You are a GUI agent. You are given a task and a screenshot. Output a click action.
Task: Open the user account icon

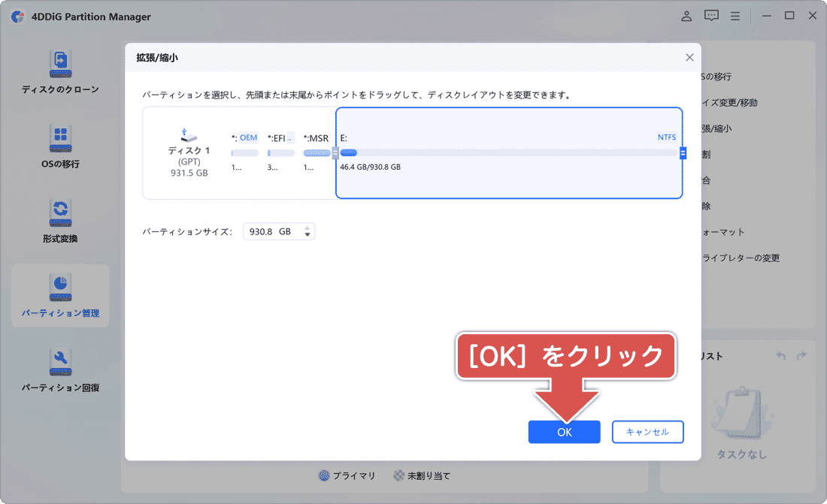(x=686, y=15)
